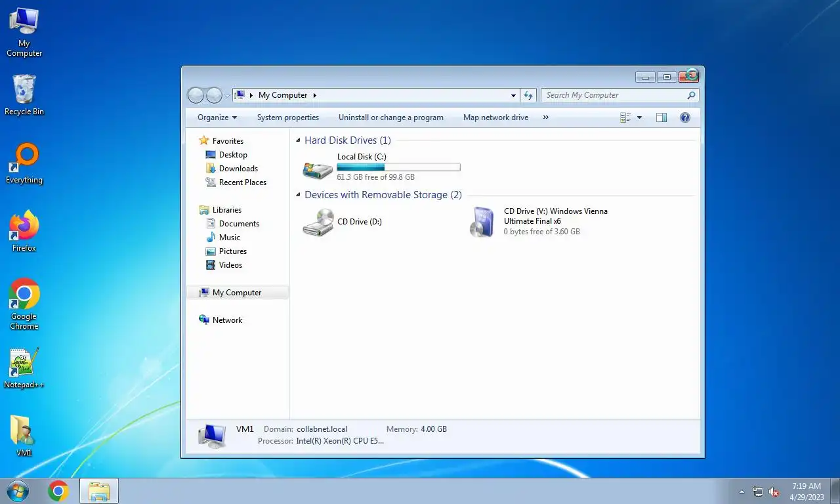Show additional toolbar commands chevron
The height and width of the screenshot is (504, 840).
pyautogui.click(x=546, y=117)
